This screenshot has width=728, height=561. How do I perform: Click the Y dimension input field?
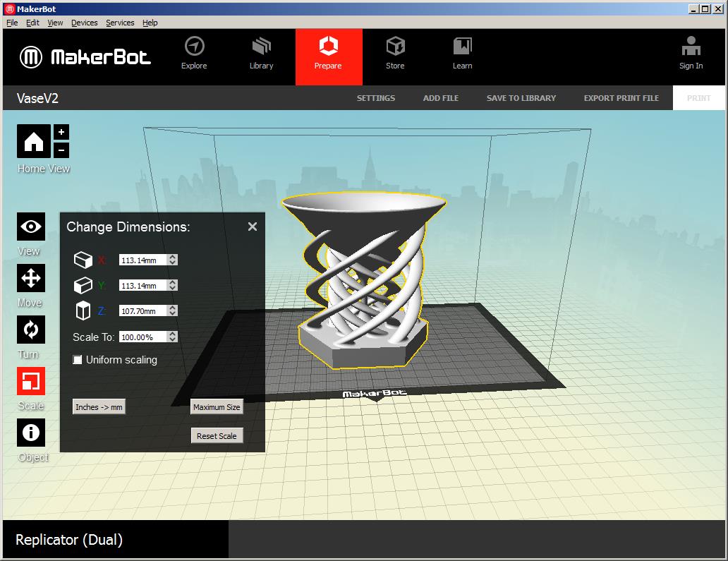(142, 285)
